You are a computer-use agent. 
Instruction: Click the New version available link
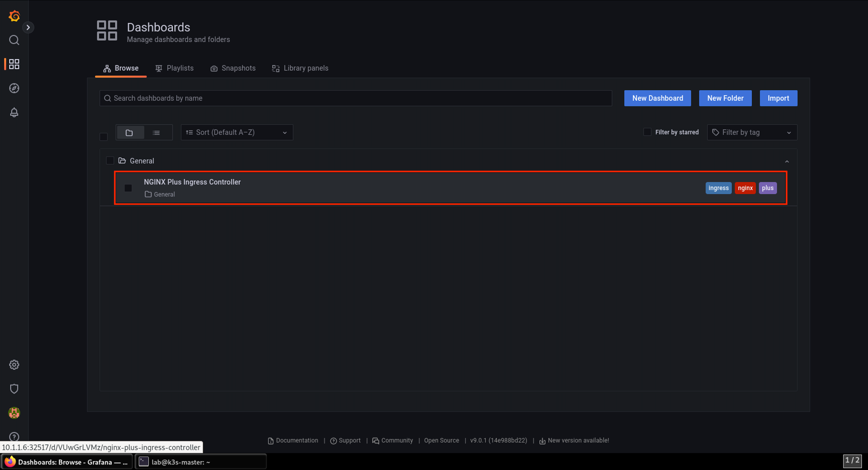click(x=574, y=441)
